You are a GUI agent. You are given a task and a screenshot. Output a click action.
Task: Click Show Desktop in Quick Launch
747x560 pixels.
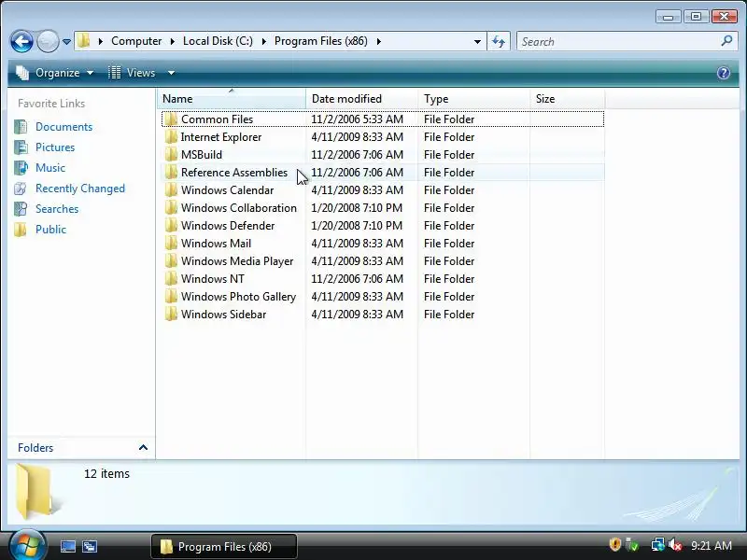pos(68,546)
